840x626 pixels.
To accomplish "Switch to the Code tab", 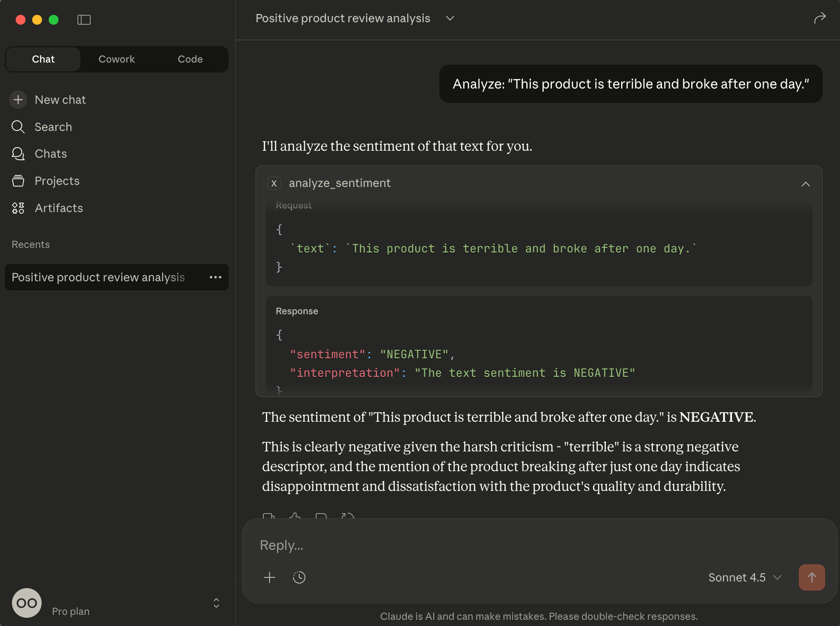I will click(190, 59).
